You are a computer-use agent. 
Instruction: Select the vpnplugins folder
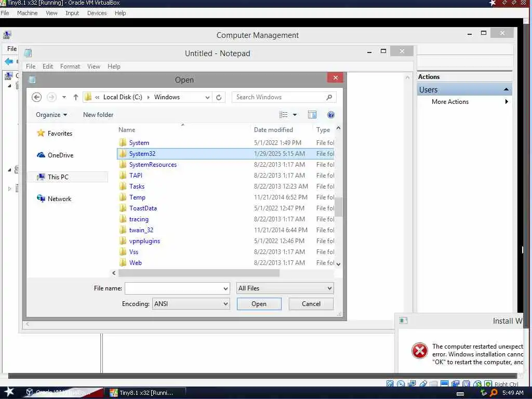click(144, 241)
